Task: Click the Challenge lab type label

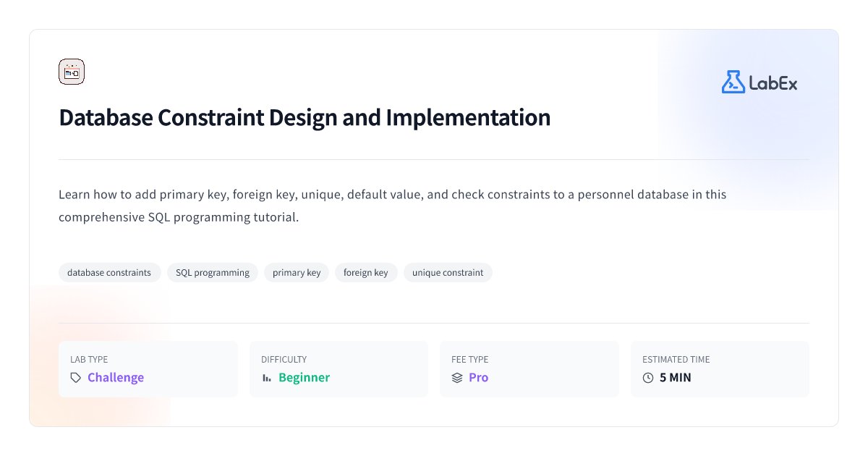Action: (116, 377)
